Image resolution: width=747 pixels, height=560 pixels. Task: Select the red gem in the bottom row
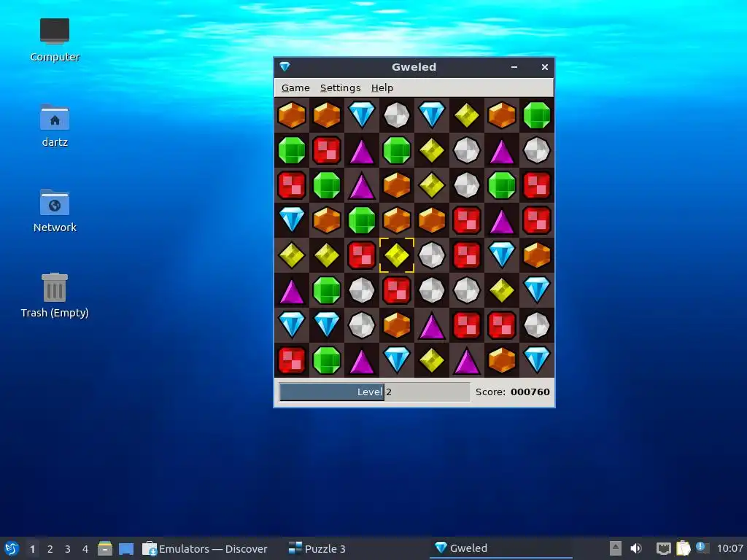tap(292, 360)
